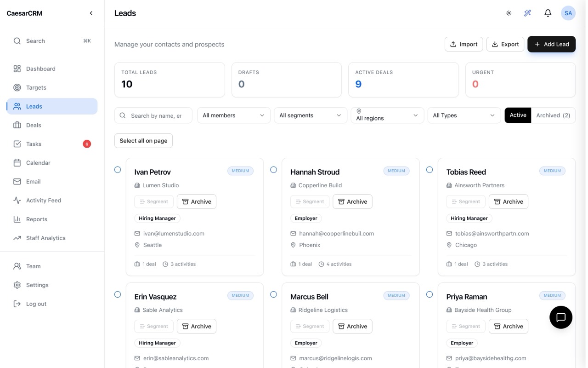Image resolution: width=588 pixels, height=368 pixels.
Task: Switch to the Active leads tab
Action: click(518, 115)
